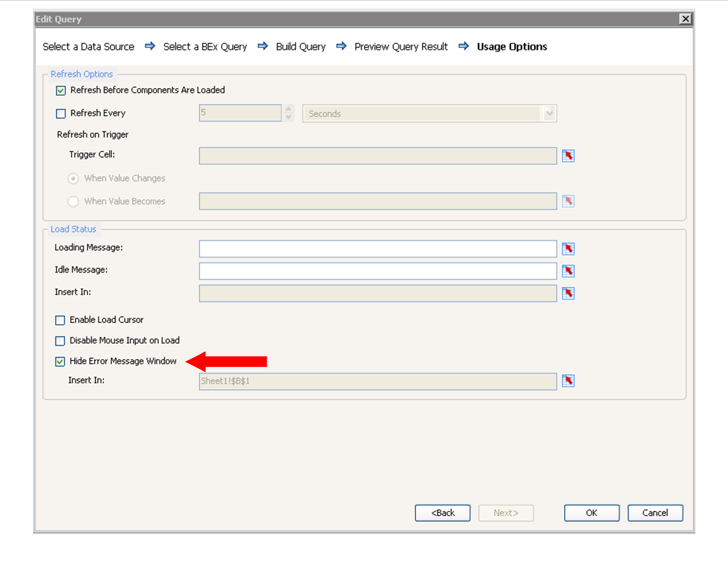Click the Load Status Insert In field
Viewport: 728px width, 563px height.
(x=378, y=294)
